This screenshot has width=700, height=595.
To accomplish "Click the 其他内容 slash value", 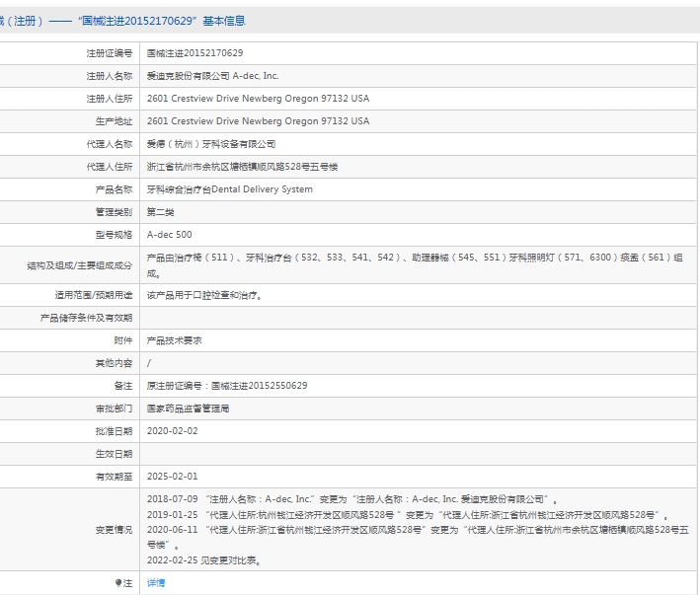I will tap(149, 363).
